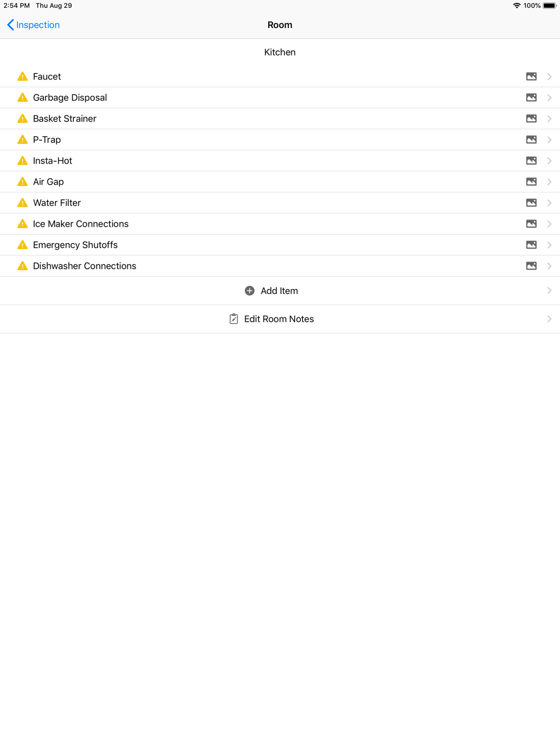Select the Faucet list item
Screen dimensions: 560x747
[280, 77]
